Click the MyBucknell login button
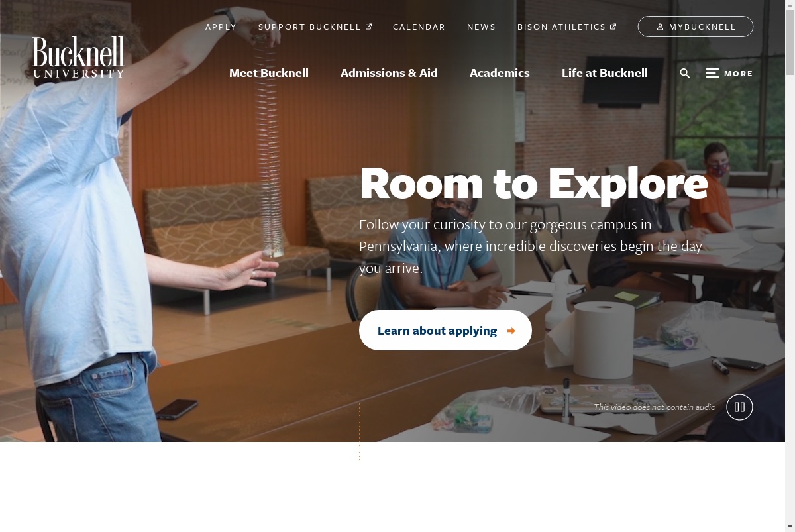 [696, 27]
